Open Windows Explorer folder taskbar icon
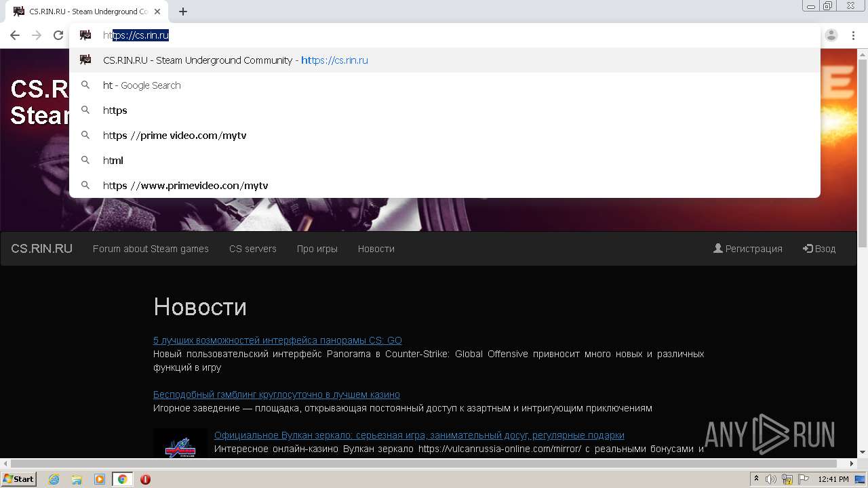The image size is (868, 488). click(77, 479)
